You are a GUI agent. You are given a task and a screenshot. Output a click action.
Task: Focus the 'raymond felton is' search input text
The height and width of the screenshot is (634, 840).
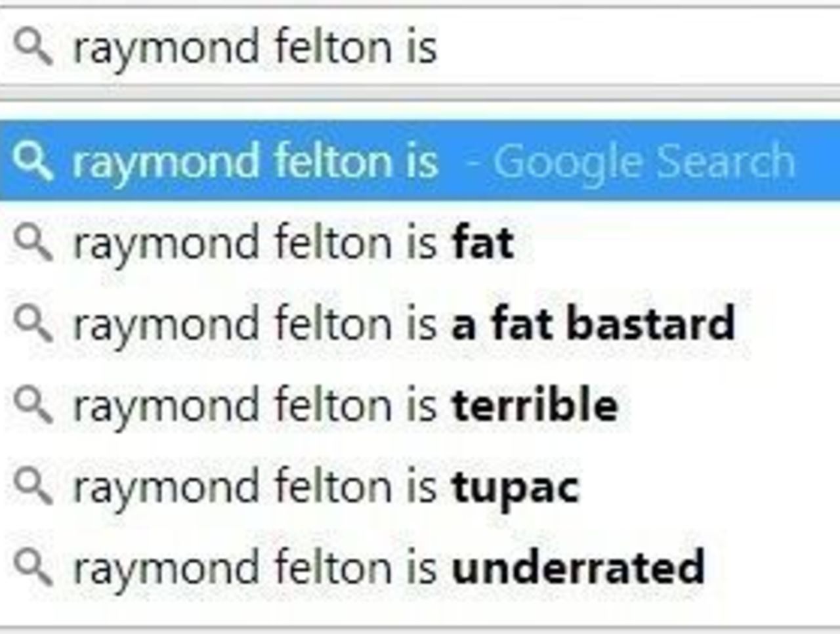click(x=255, y=48)
